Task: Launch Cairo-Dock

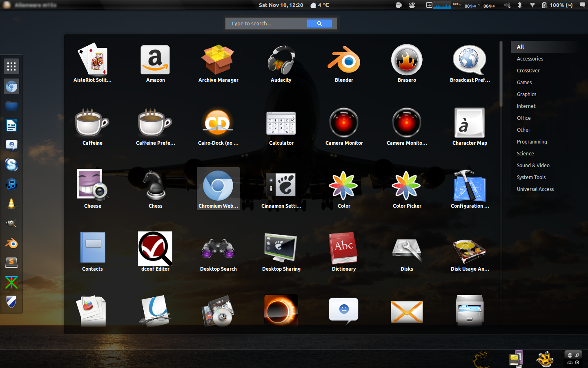Action: [218, 126]
